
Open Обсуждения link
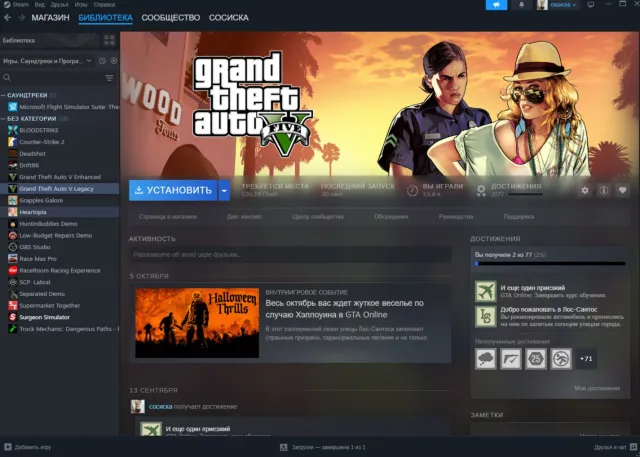coord(391,217)
